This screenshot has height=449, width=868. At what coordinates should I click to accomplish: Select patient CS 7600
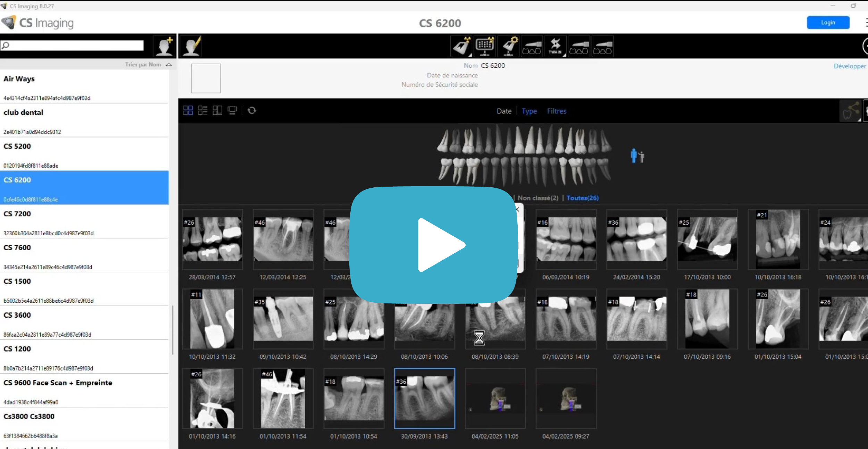(84, 255)
